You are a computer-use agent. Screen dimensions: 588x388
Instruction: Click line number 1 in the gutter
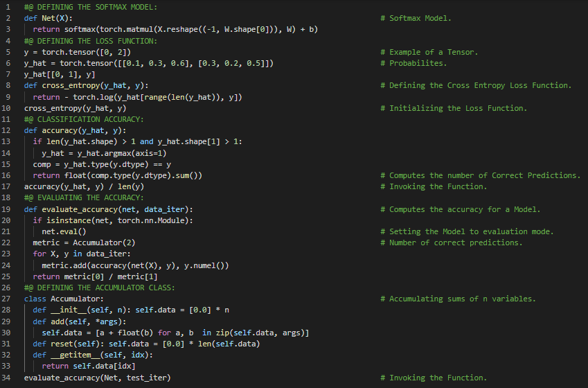(8, 7)
